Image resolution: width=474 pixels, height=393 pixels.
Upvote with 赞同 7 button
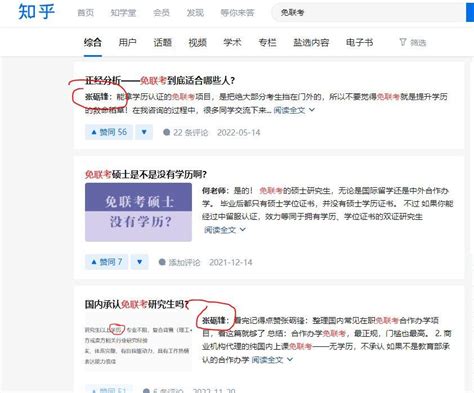point(107,262)
